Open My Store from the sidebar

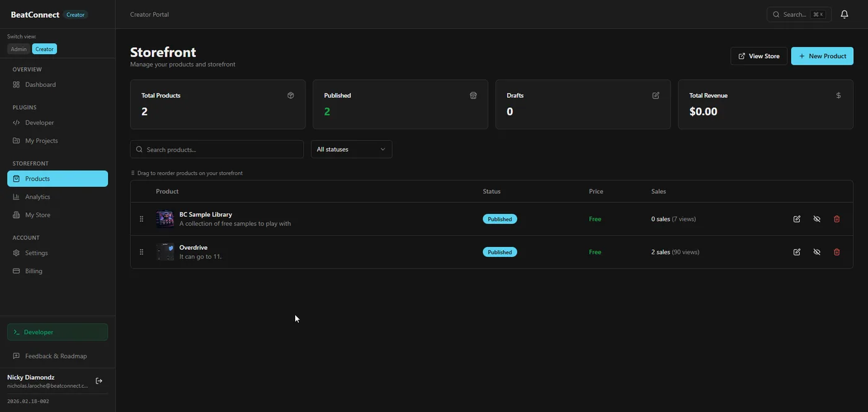pyautogui.click(x=37, y=214)
